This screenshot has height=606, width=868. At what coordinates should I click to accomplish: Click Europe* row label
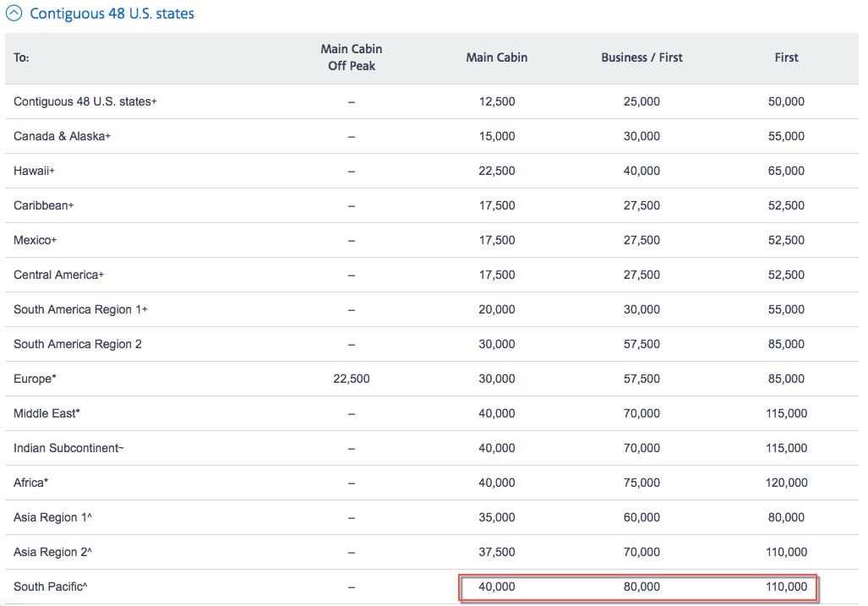coord(35,379)
